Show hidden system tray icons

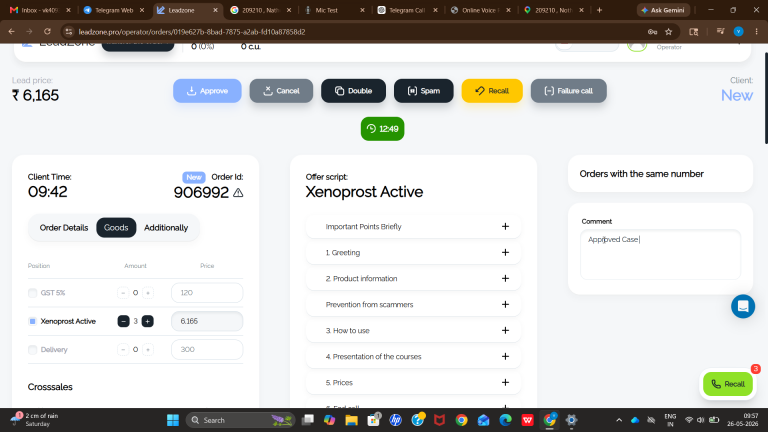(x=619, y=420)
